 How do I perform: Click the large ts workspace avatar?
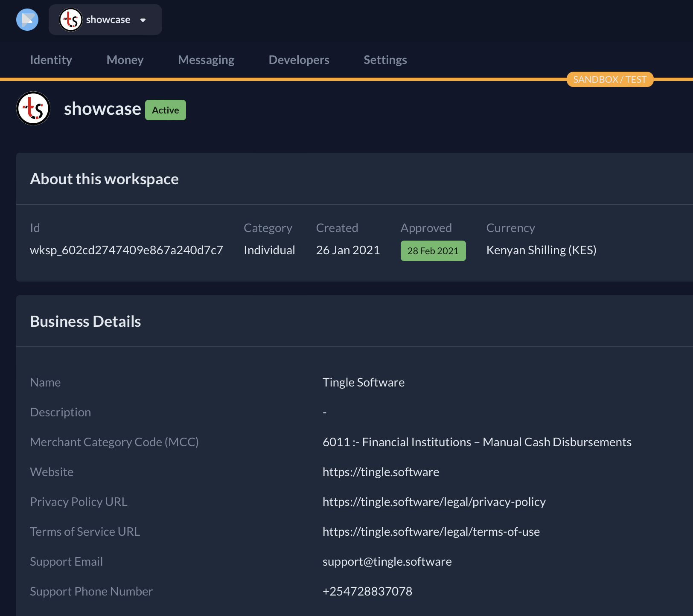[33, 108]
